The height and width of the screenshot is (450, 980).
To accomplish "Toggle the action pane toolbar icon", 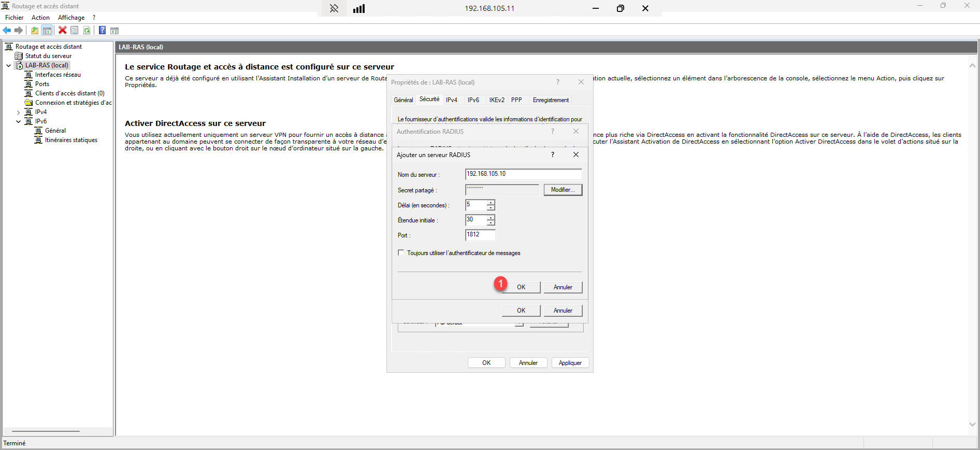I will (114, 31).
